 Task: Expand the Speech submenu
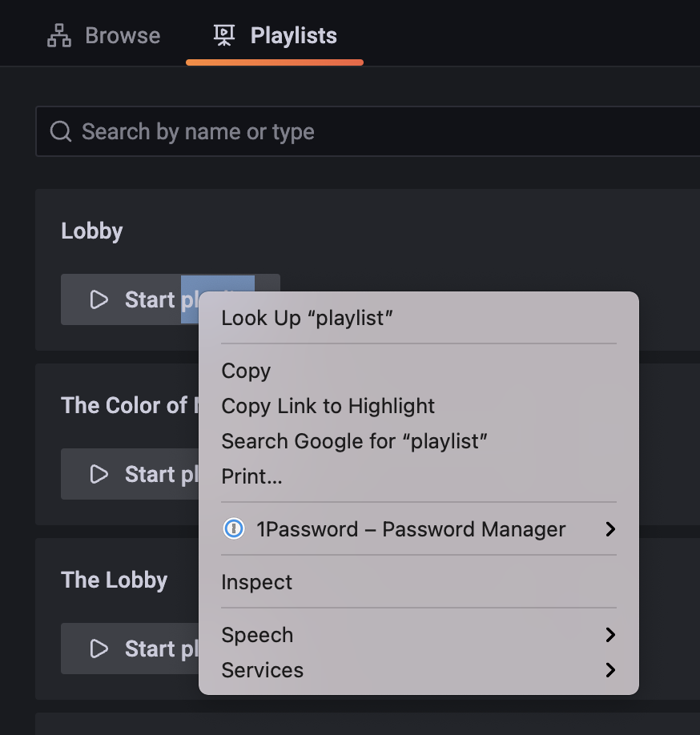click(610, 635)
